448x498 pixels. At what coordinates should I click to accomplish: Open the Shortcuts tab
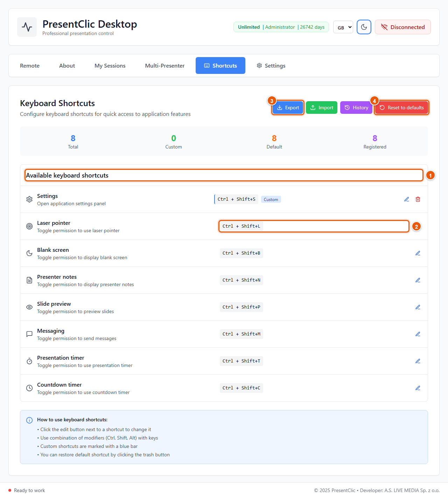220,65
